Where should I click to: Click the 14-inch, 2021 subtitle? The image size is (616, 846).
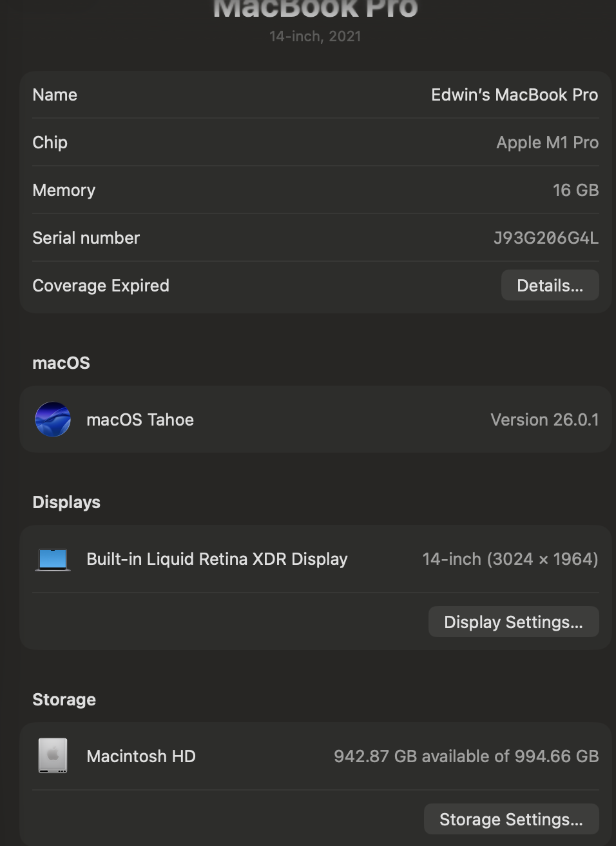[315, 36]
